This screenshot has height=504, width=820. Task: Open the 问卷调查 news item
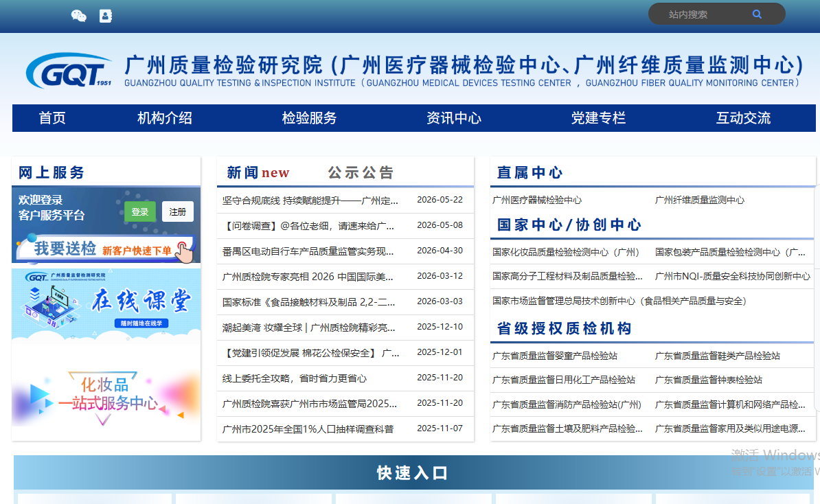click(308, 226)
